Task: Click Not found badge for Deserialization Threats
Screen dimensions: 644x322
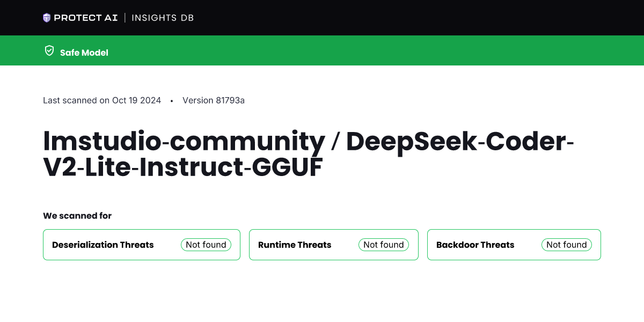Action: point(206,245)
